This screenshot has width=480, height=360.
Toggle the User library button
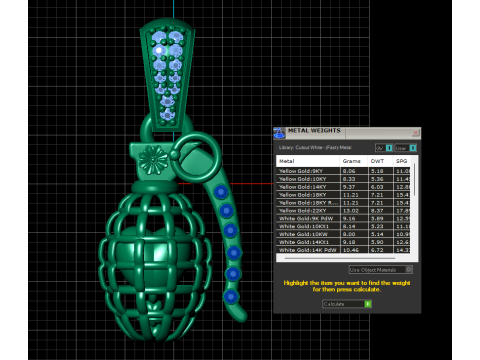(x=405, y=148)
